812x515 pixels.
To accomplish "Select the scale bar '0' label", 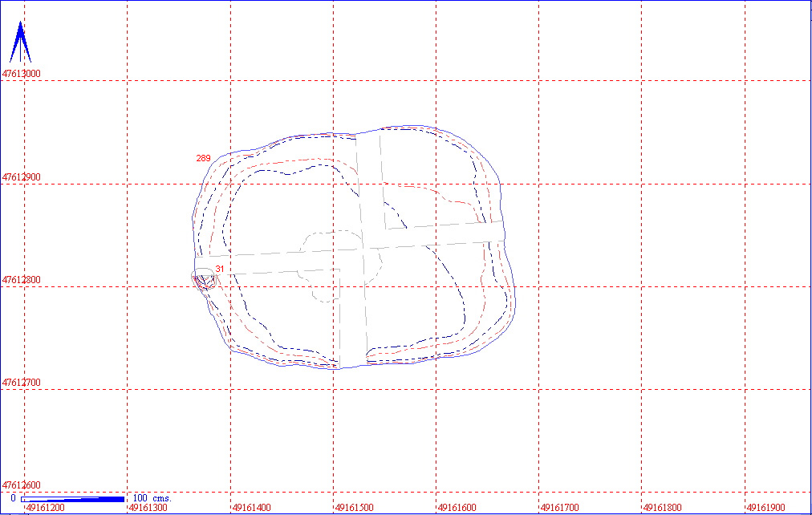I will pos(14,498).
